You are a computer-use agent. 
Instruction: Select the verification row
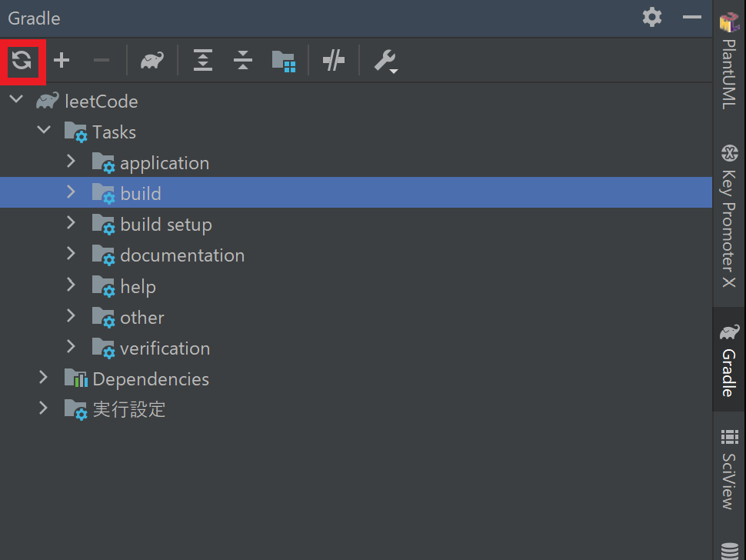pos(356,348)
